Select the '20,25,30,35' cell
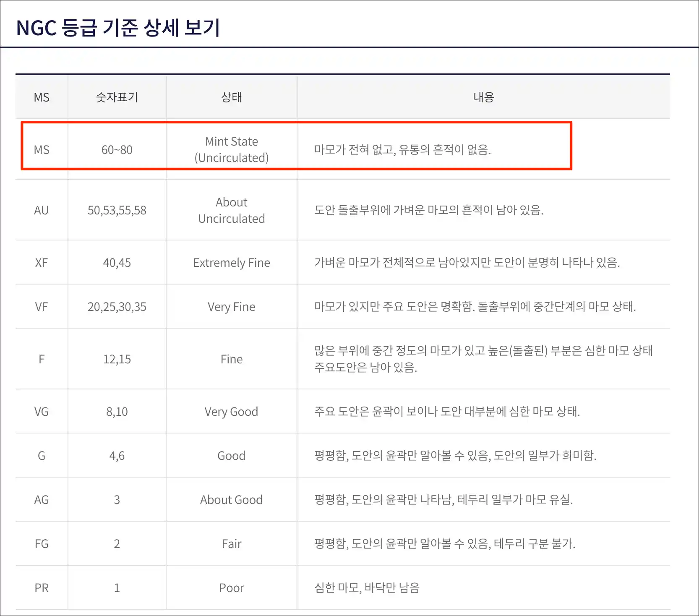Image resolution: width=699 pixels, height=616 pixels. 117,307
